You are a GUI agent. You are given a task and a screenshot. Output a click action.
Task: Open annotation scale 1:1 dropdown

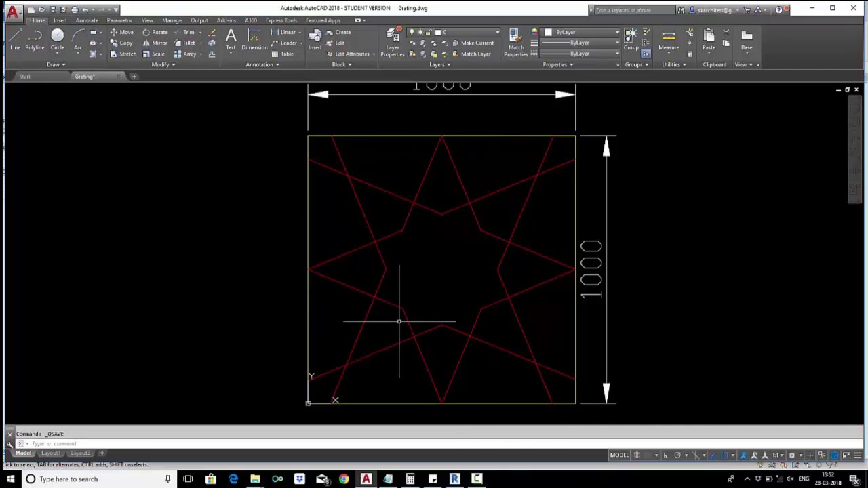[778, 455]
